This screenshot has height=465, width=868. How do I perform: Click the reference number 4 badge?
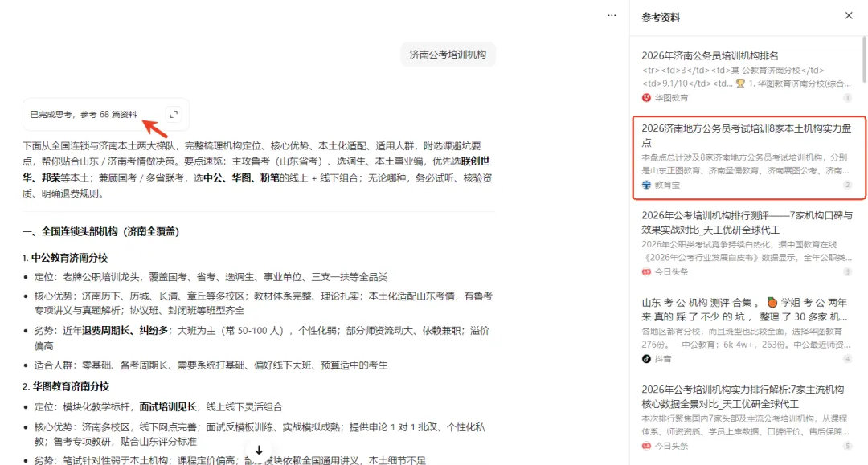click(848, 359)
